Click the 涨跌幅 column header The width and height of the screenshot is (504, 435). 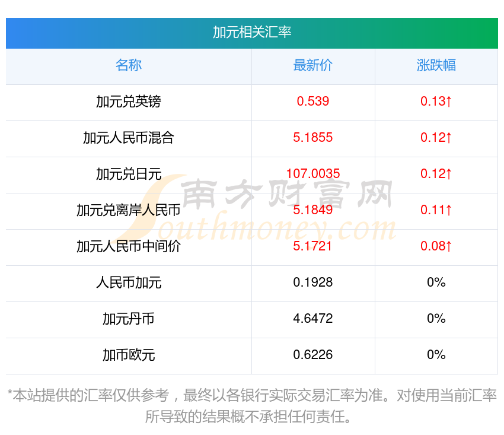coord(436,65)
